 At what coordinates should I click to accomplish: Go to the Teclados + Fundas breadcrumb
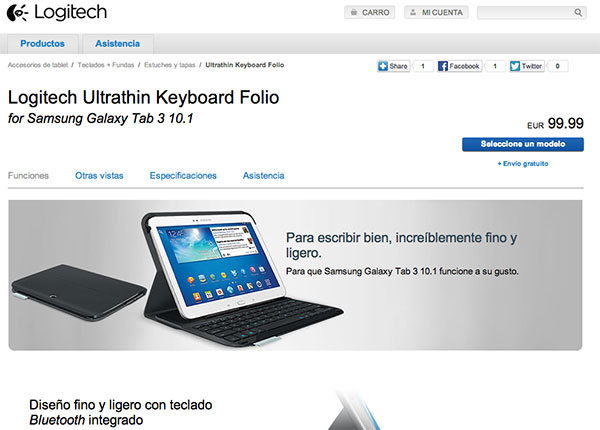(106, 65)
